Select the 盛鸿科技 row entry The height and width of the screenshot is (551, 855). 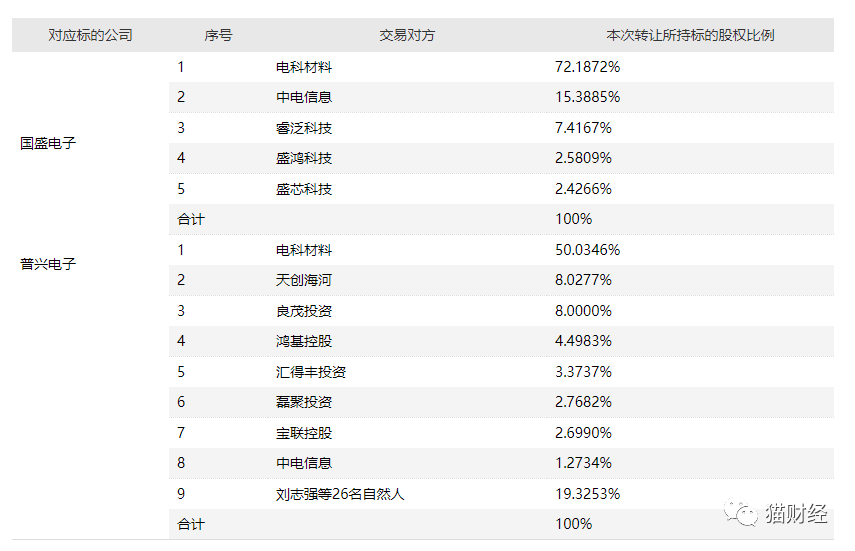[x=304, y=158]
